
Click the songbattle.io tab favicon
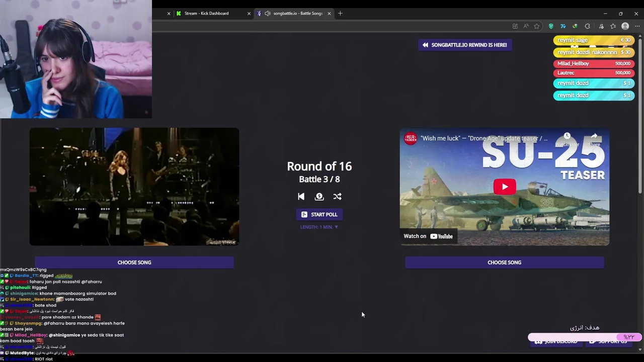259,14
